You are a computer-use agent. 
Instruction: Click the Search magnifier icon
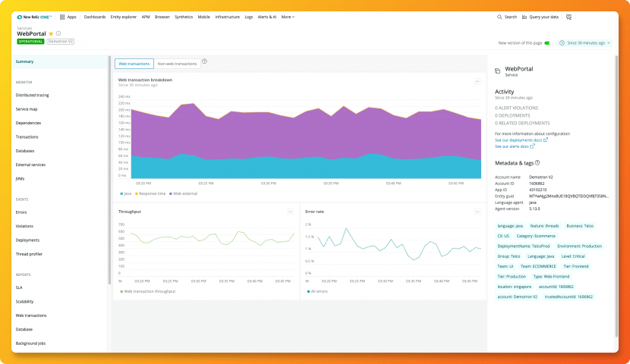pos(499,17)
